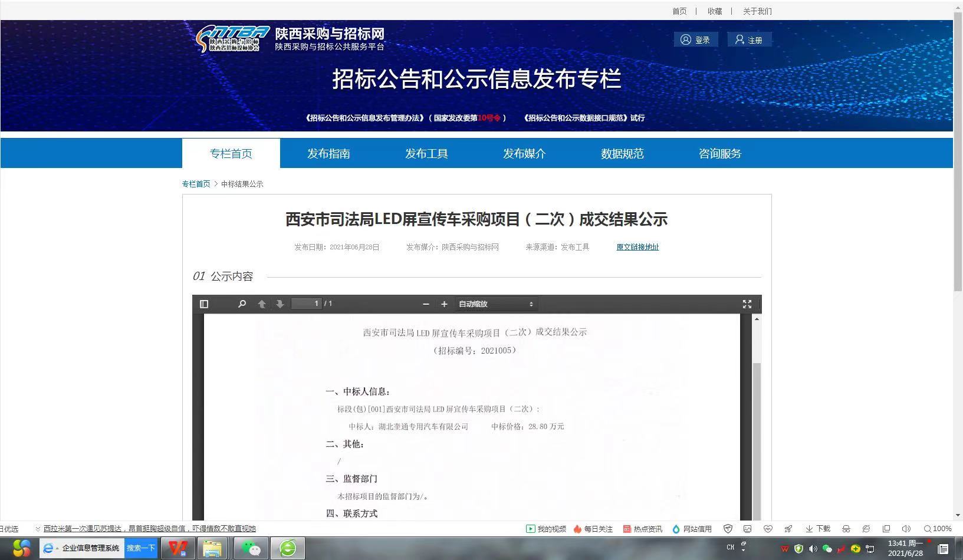Viewport: 963px width, 560px height.
Task: Click the 专栏首页 breadcrumb link
Action: click(196, 184)
